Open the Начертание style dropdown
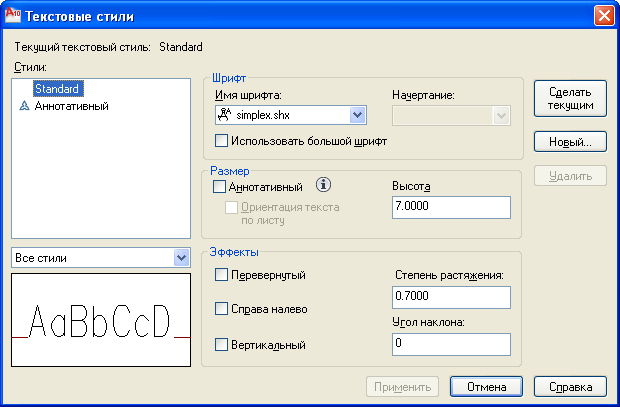Viewport: 620px width, 407px height. pyautogui.click(x=501, y=115)
